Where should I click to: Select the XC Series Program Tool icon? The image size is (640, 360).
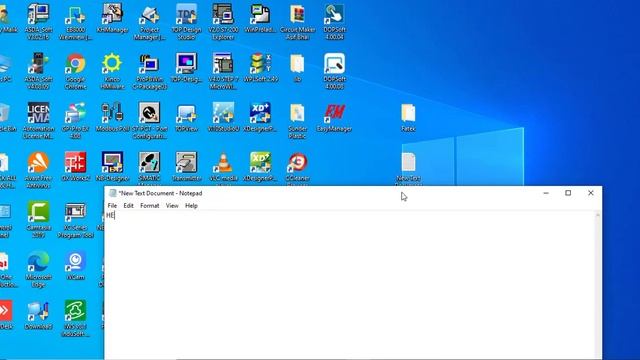coord(76,219)
